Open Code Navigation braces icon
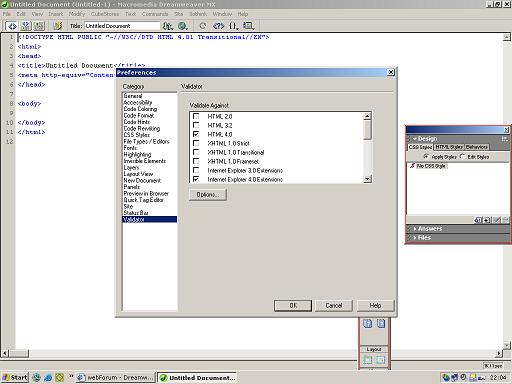The height and width of the screenshot is (384, 512). point(234,26)
